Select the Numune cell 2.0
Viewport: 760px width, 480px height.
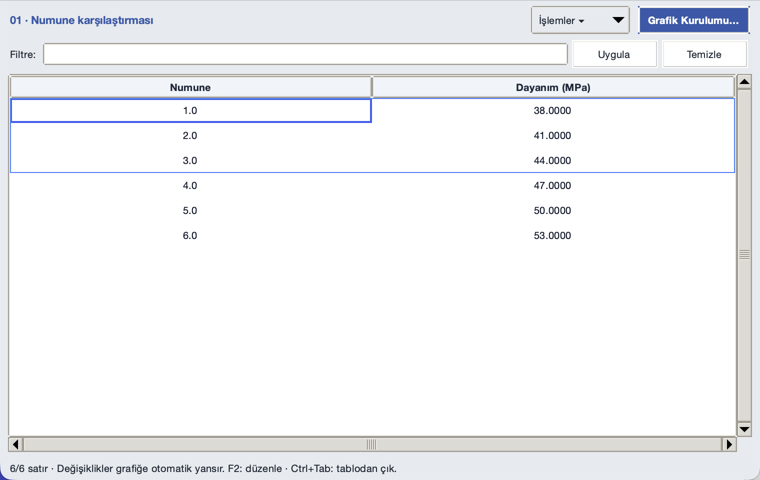pos(190,135)
